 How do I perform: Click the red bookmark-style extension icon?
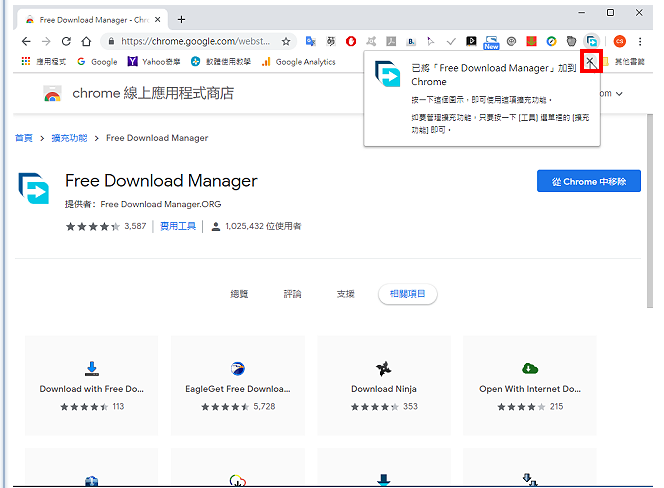(531, 41)
